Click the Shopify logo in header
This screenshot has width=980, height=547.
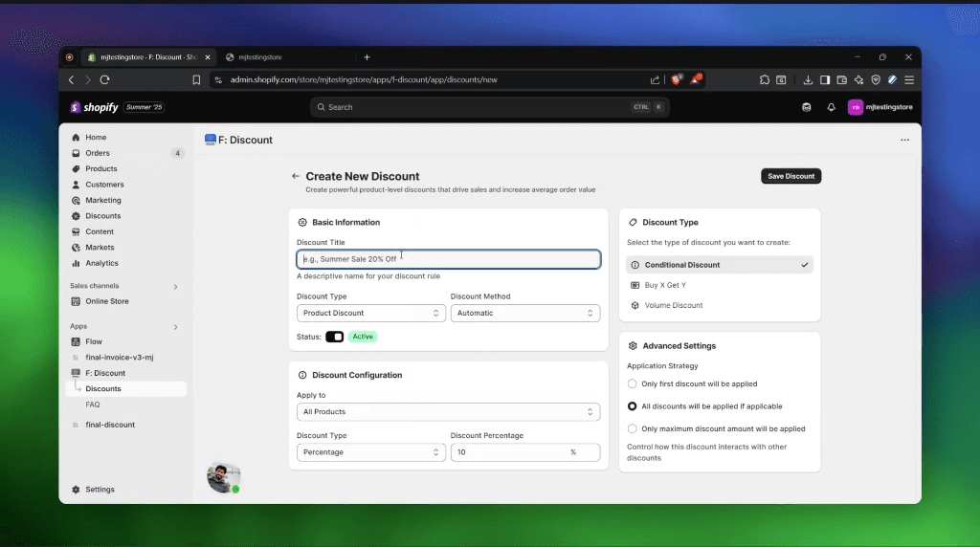[x=94, y=107]
